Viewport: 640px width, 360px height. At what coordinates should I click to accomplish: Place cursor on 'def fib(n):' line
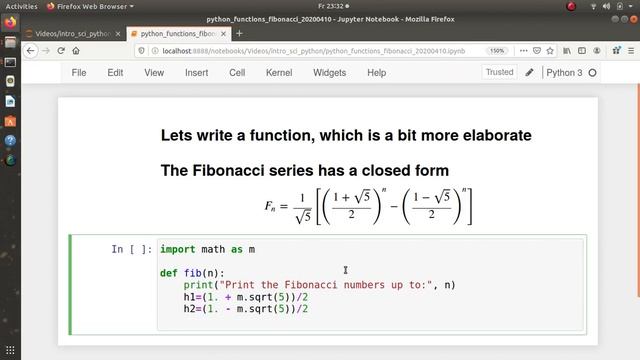(x=192, y=273)
